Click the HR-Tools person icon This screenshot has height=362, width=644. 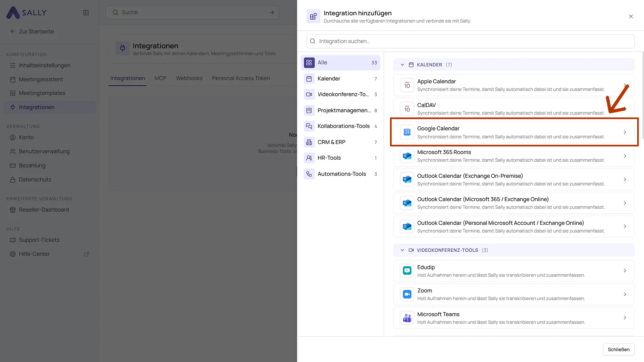(309, 158)
